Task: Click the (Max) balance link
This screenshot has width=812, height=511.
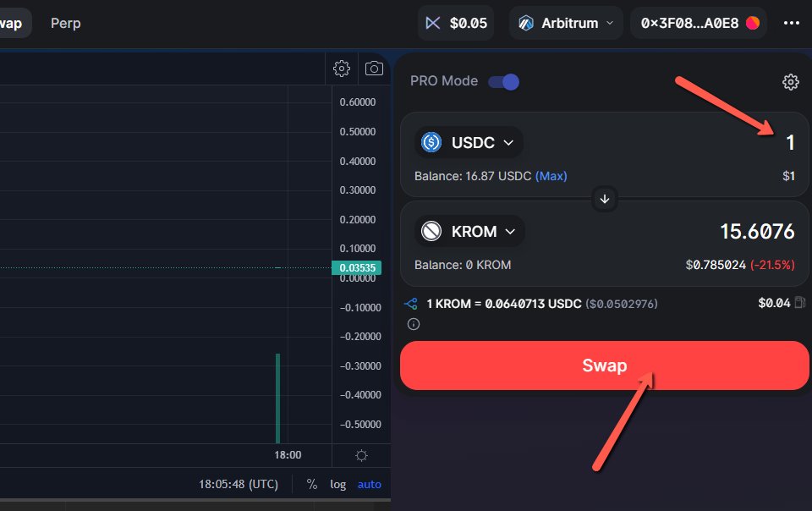Action: [x=551, y=176]
